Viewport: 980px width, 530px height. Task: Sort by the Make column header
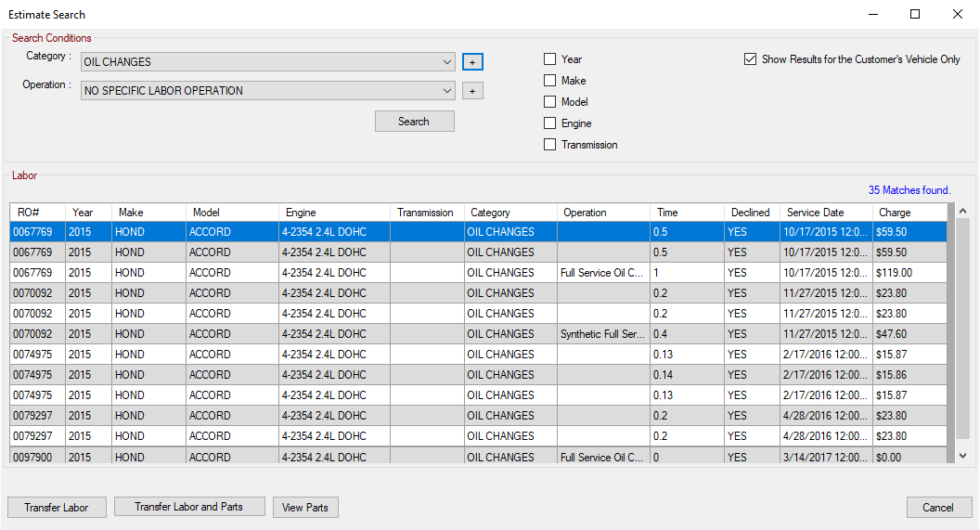tap(148, 213)
